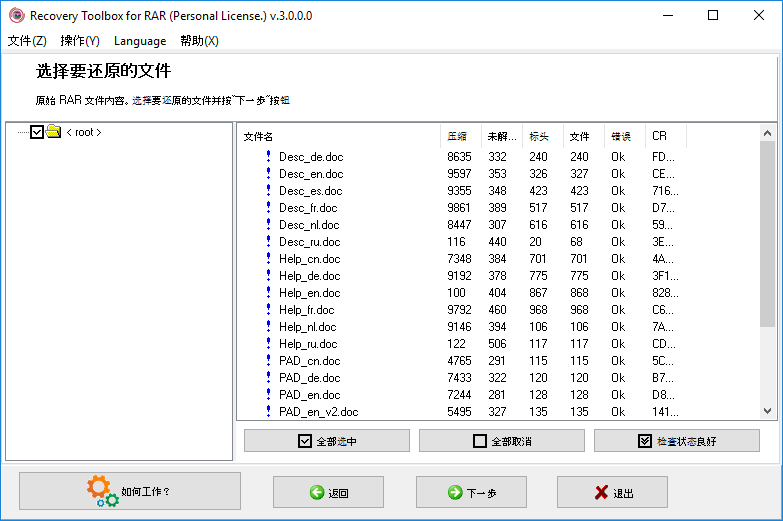Click the file list scroll down arrow

(768, 411)
